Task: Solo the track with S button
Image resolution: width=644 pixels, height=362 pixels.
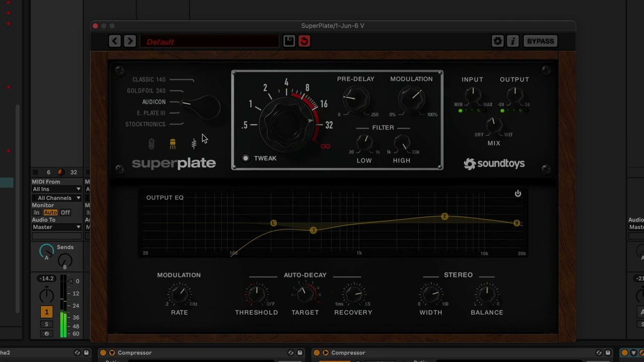Action: (47, 325)
